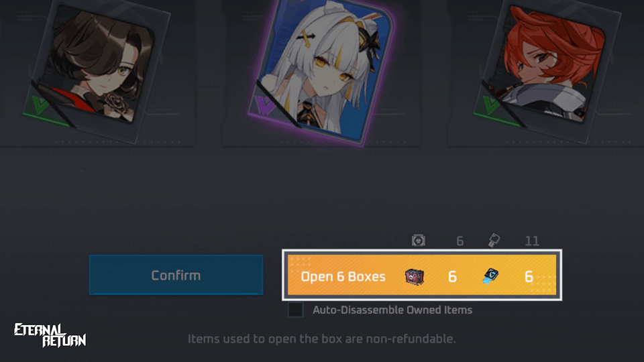Image resolution: width=644 pixels, height=362 pixels.
Task: Click the gray box counter icon above button
Action: click(419, 241)
